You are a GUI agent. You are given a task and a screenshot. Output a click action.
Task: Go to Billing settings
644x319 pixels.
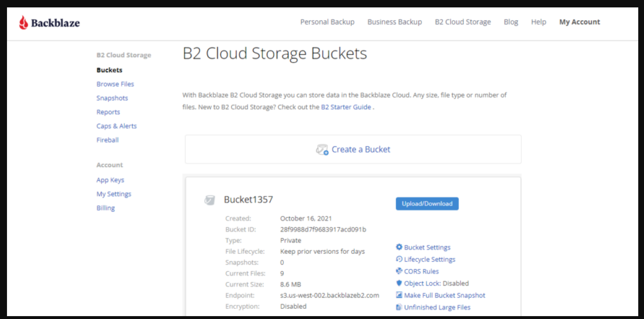coord(105,207)
